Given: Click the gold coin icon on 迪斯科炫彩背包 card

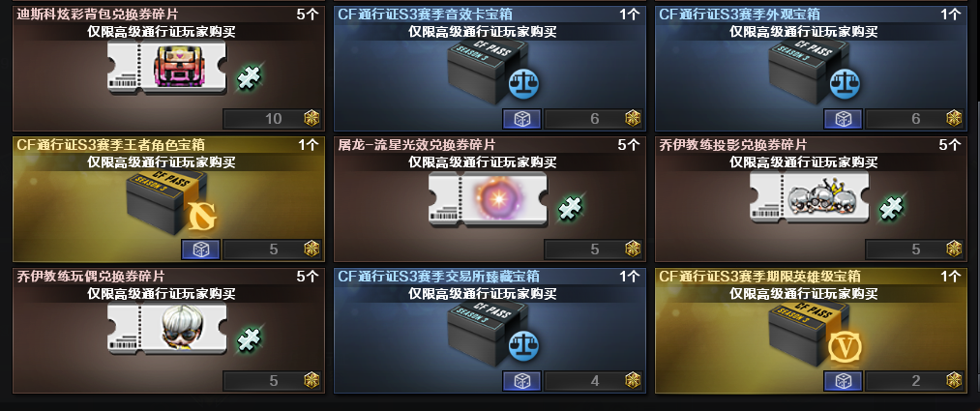Looking at the screenshot, I should pyautogui.click(x=312, y=118).
